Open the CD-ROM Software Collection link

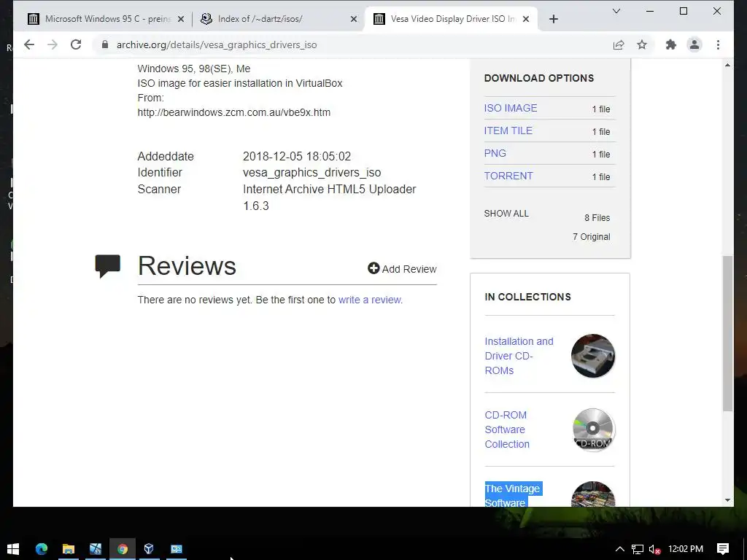507,429
